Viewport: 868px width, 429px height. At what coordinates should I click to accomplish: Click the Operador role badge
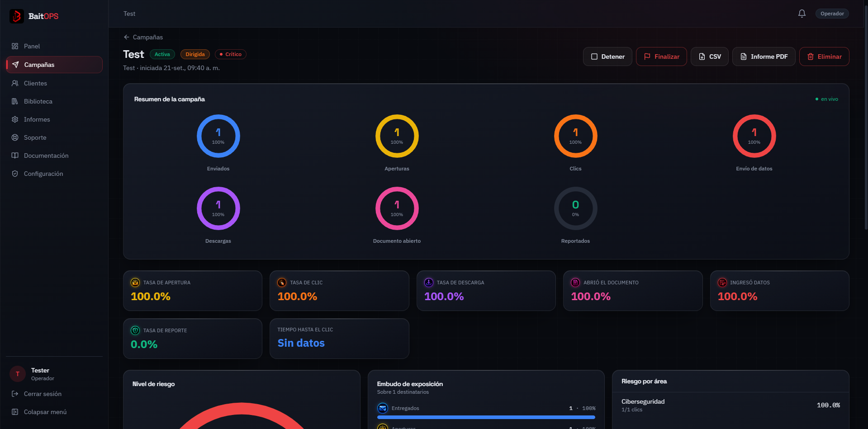tap(832, 14)
